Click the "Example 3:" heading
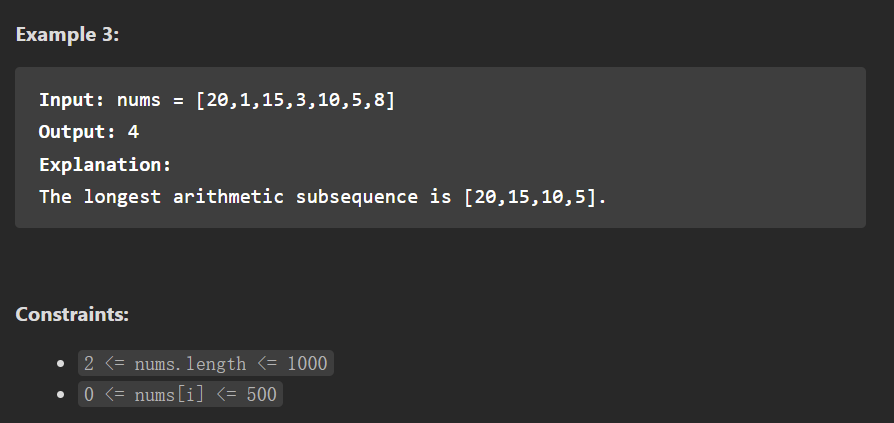The width and height of the screenshot is (894, 423). [x=66, y=33]
